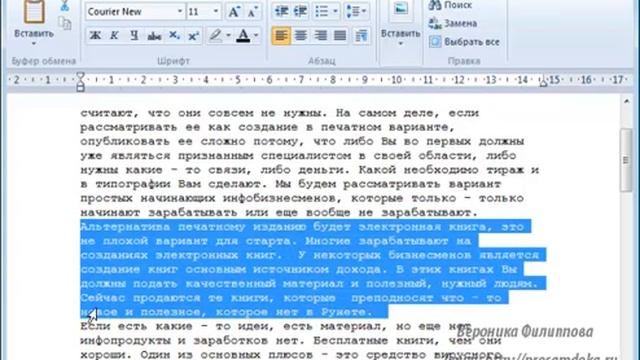Open the Вставить paste menu arrow
This screenshot has width=640, height=360.
(34, 43)
